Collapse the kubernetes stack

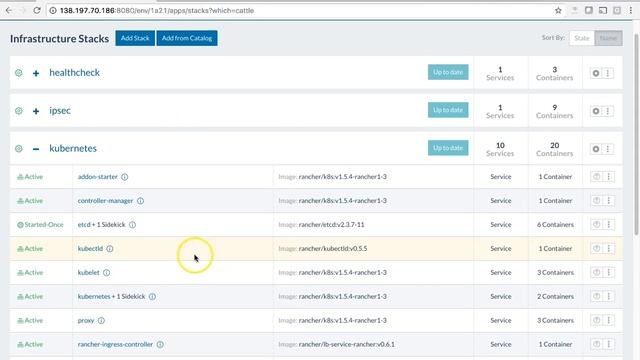point(36,149)
